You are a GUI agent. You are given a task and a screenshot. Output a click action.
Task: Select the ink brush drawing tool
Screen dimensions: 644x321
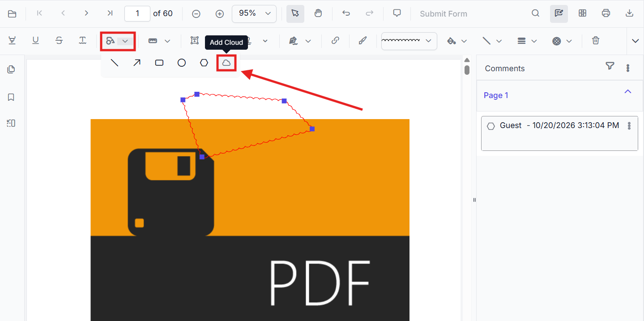[363, 41]
